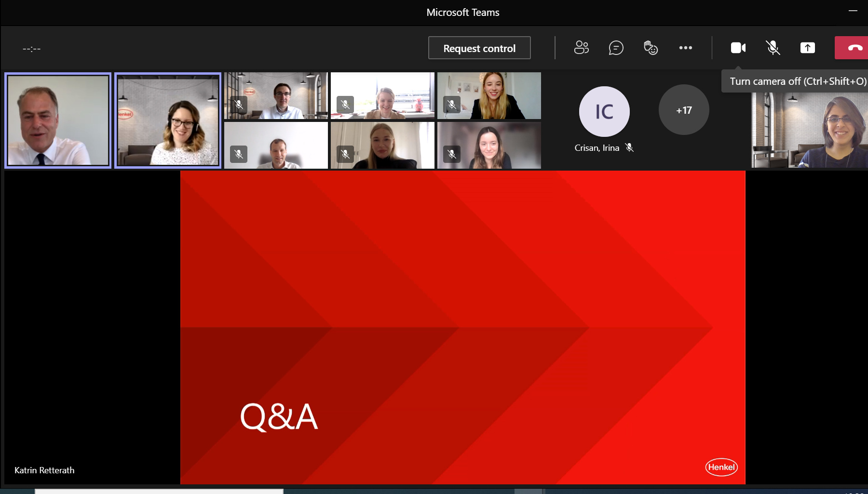Click the muted mic badge on the dark-haired woman in the blurred-background tile
Viewport: 868px width, 494px height.
451,154
